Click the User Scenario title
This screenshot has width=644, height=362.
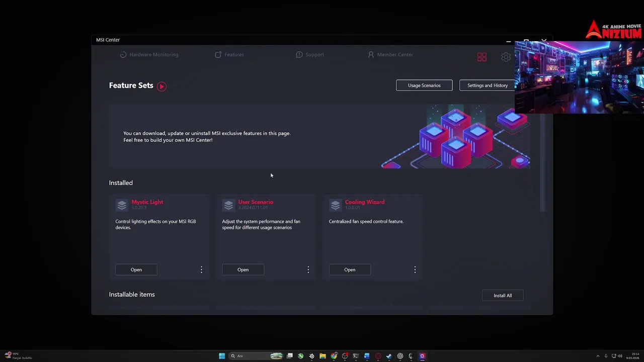click(256, 202)
